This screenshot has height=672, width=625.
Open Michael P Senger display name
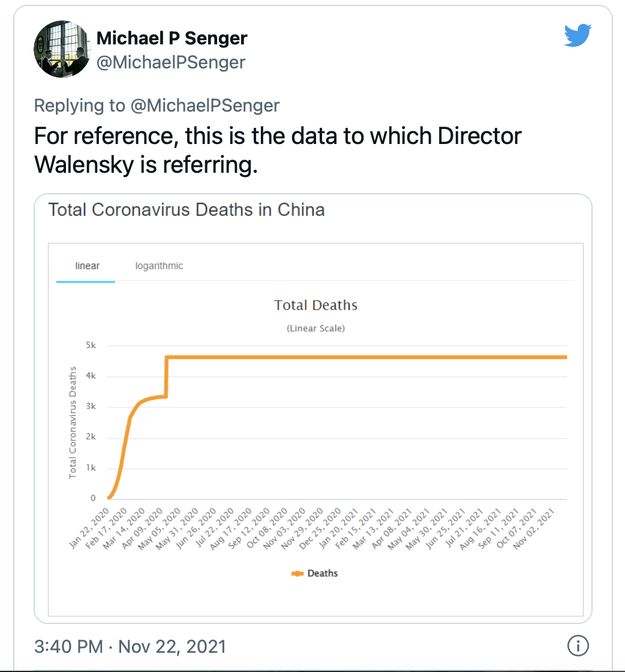[x=172, y=38]
